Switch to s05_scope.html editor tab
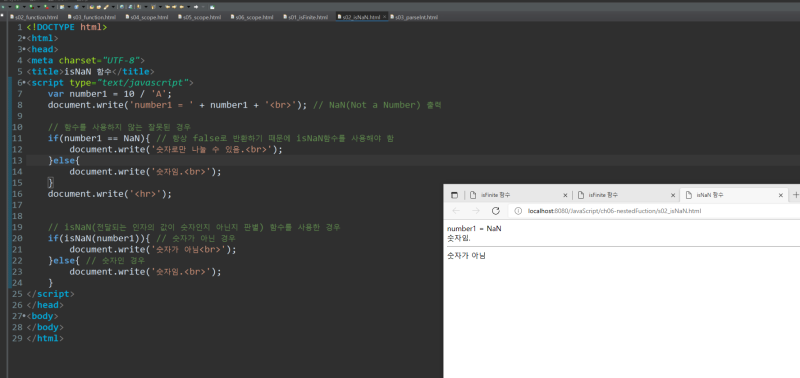Image resolution: width=800 pixels, height=378 pixels. [199, 17]
